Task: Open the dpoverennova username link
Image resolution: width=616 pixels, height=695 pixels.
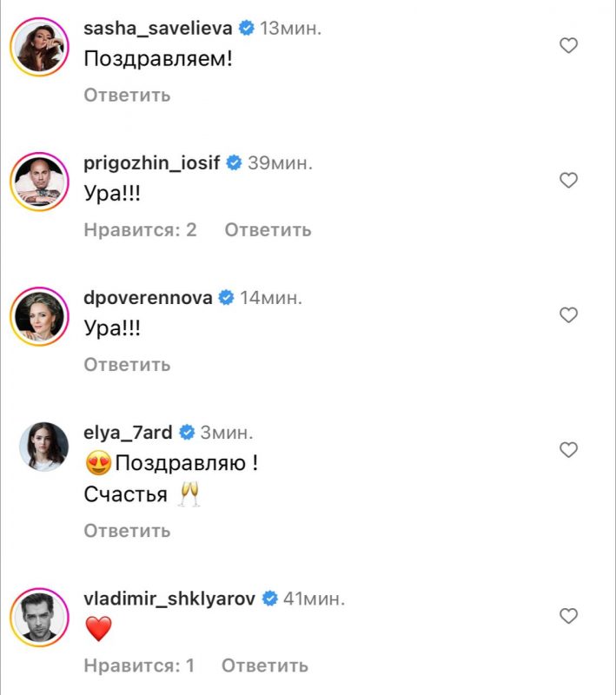Action: point(148,297)
